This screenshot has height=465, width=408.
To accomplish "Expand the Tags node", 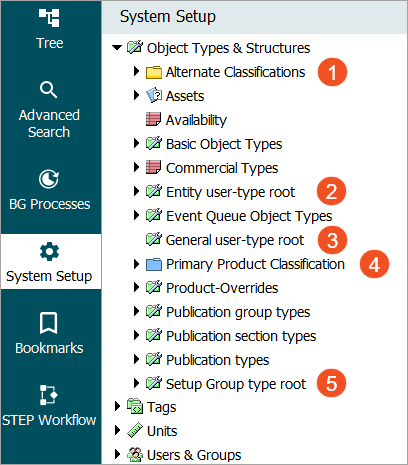I will point(117,406).
